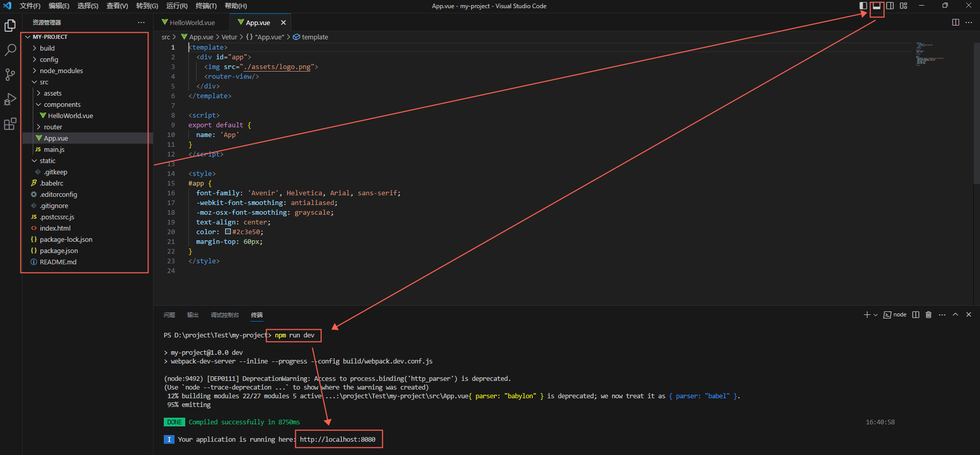Open the Explorer view in activity bar
The image size is (980, 455).
[10, 26]
